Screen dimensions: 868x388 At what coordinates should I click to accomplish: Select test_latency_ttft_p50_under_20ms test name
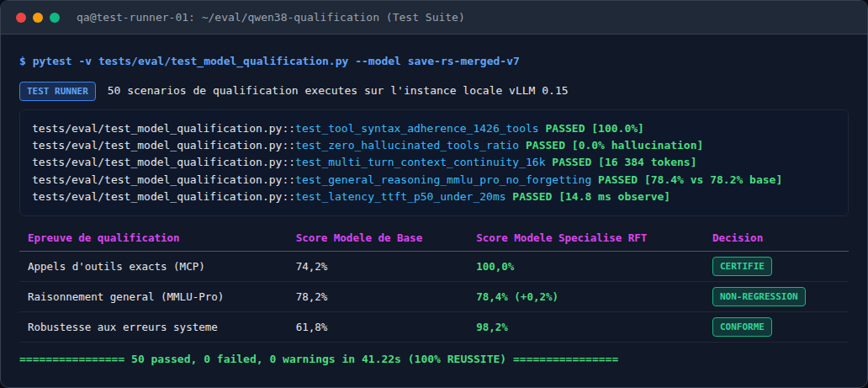[400, 196]
